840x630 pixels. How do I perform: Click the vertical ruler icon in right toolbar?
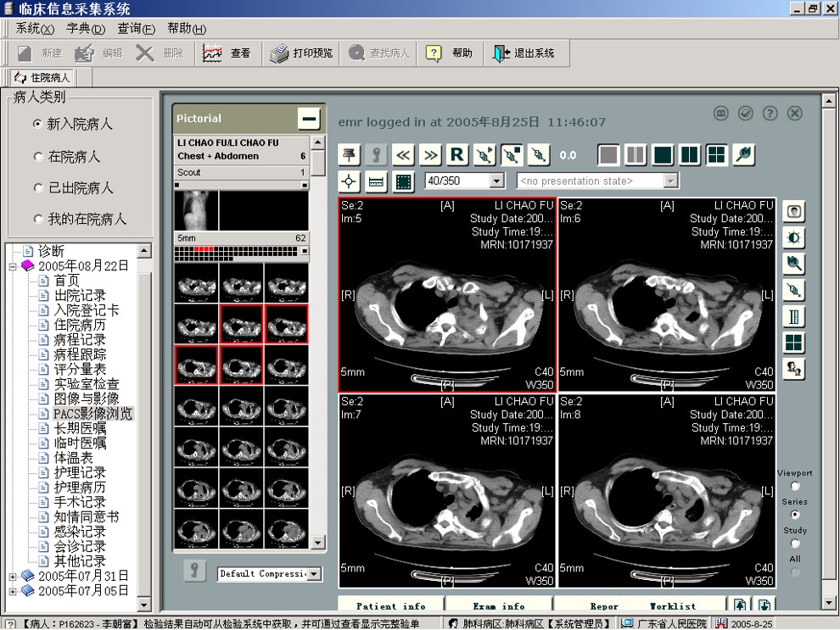pos(794,317)
